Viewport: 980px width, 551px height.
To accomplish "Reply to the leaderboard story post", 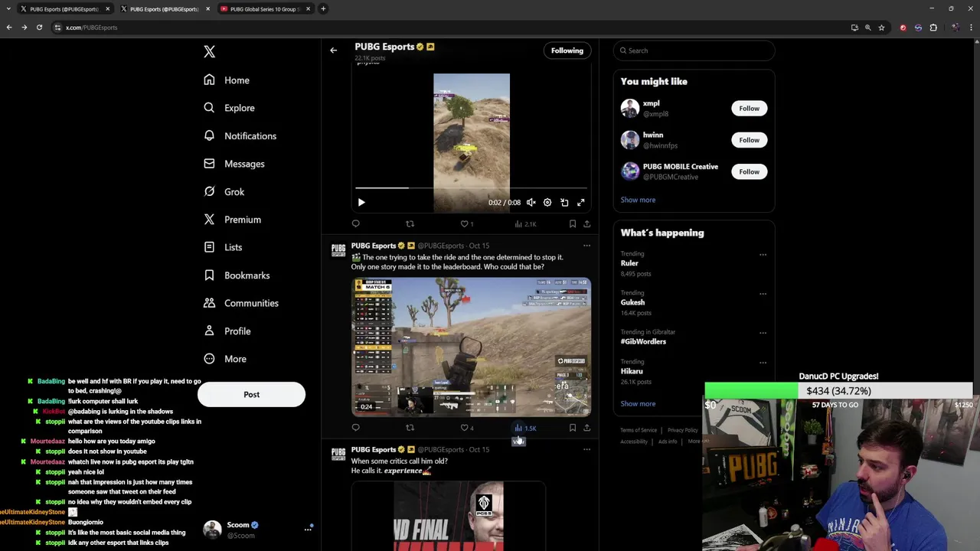I will pos(355,428).
